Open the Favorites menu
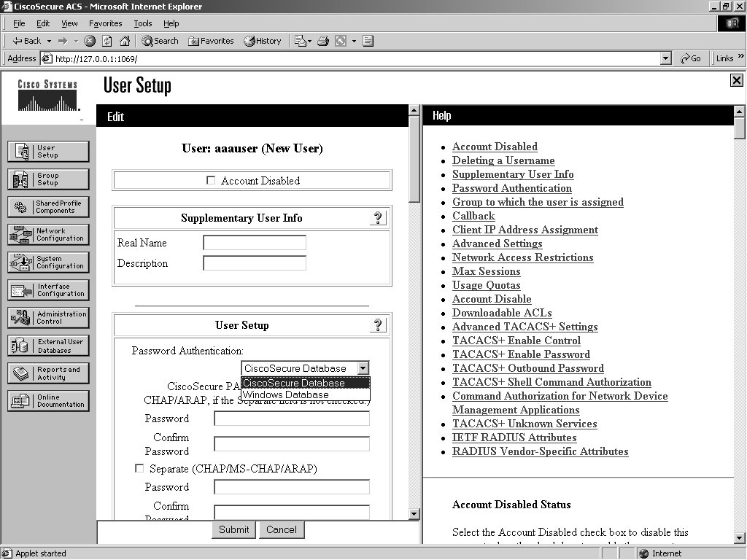The width and height of the screenshot is (747, 560). pos(105,23)
